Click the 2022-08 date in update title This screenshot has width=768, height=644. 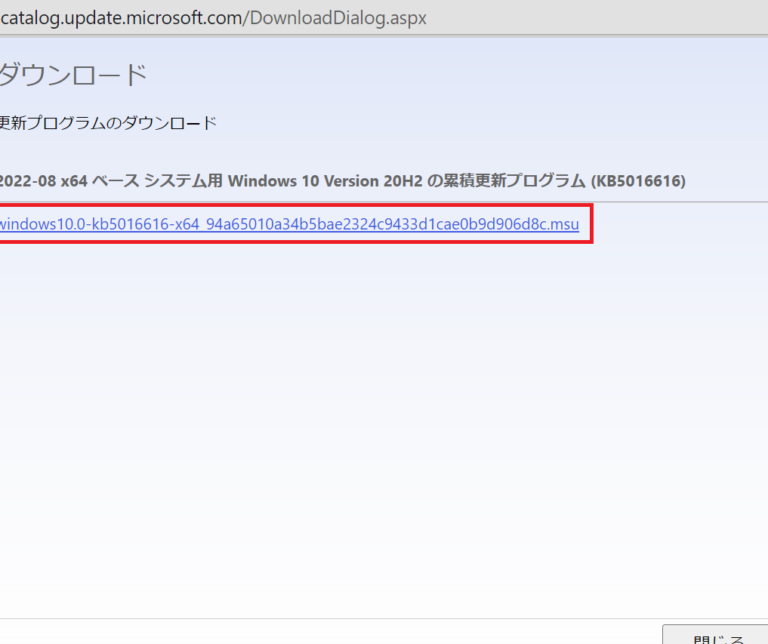(27, 180)
